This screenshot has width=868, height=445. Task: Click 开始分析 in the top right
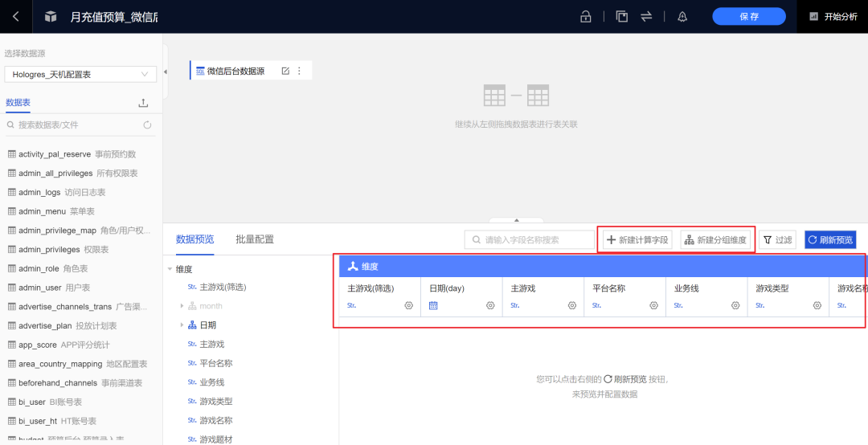834,17
